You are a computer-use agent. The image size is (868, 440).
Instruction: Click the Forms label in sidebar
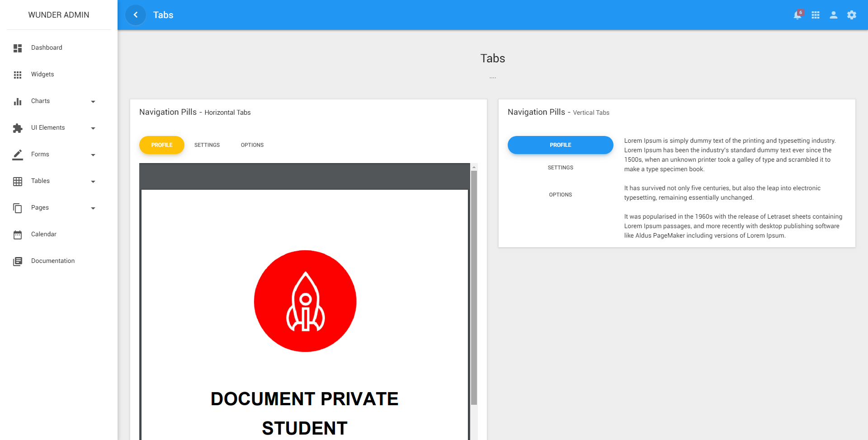(40, 154)
